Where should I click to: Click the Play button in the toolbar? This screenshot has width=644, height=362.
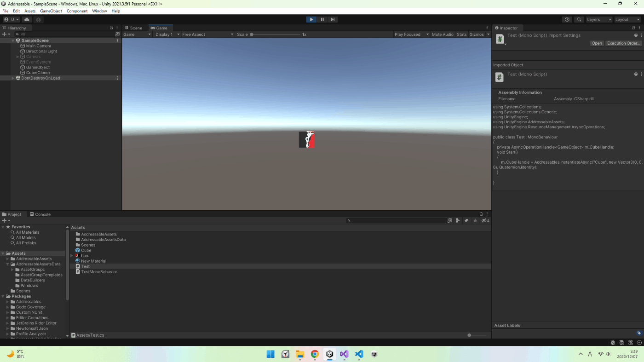coord(311,19)
